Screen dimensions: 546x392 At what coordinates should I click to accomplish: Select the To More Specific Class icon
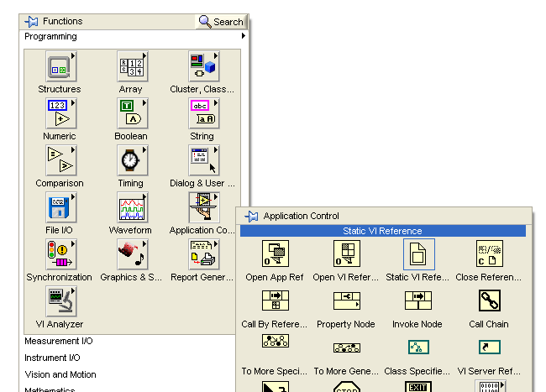coord(275,341)
